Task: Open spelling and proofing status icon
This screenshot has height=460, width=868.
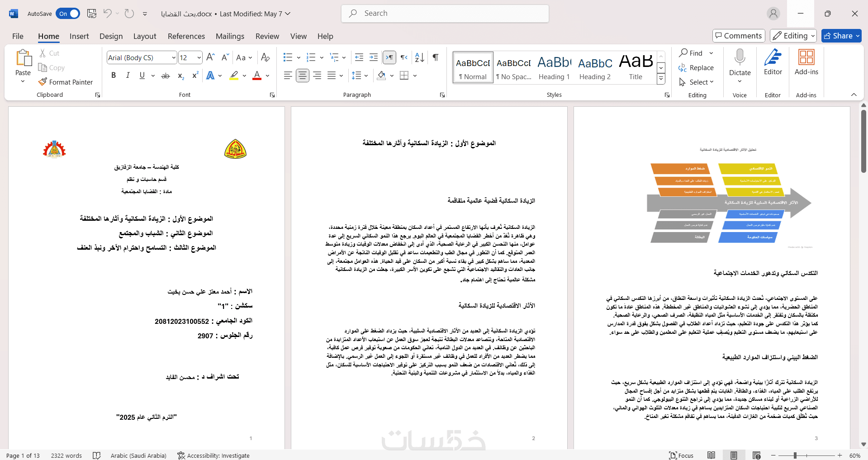Action: click(x=96, y=455)
